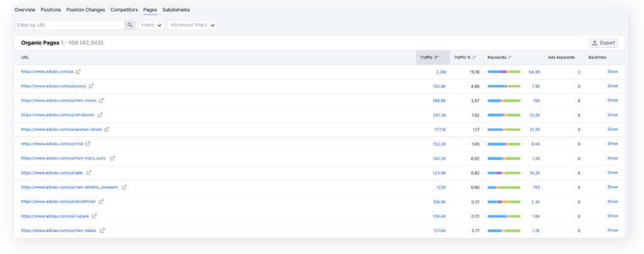Show backlinks for the yeezy row

coord(613,86)
